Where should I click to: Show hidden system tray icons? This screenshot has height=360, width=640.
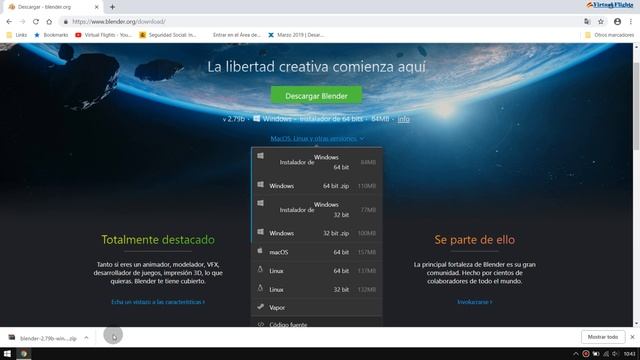tap(576, 354)
